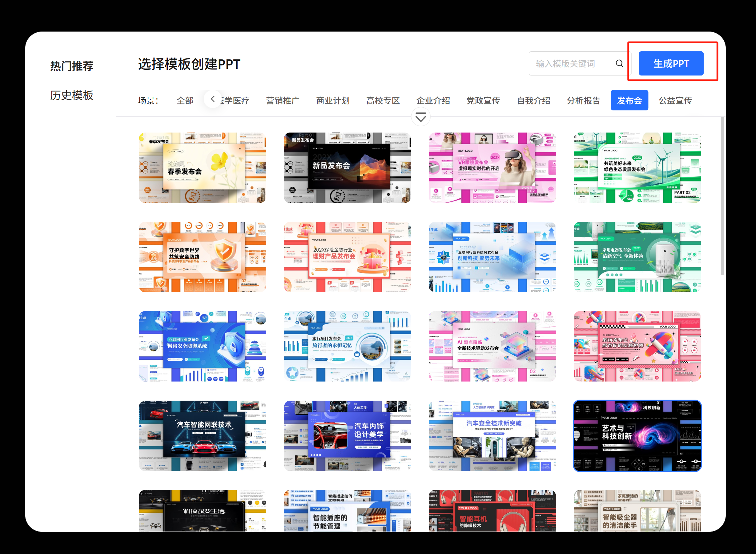The width and height of the screenshot is (756, 554).
Task: Select the 营销推广 scene tab
Action: pyautogui.click(x=283, y=100)
